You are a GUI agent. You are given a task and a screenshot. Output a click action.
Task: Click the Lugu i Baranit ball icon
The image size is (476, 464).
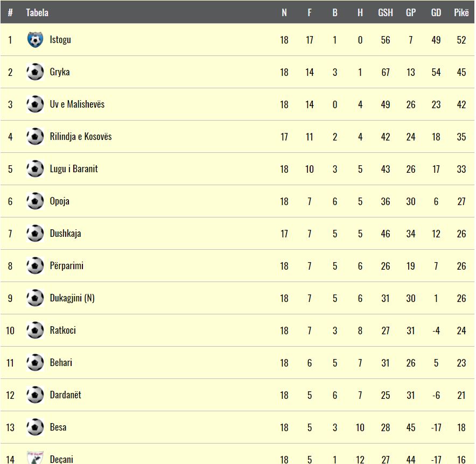coord(35,168)
